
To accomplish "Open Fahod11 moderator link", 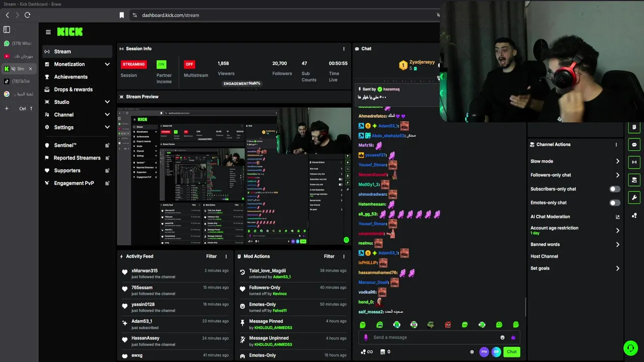I will 280,311.
